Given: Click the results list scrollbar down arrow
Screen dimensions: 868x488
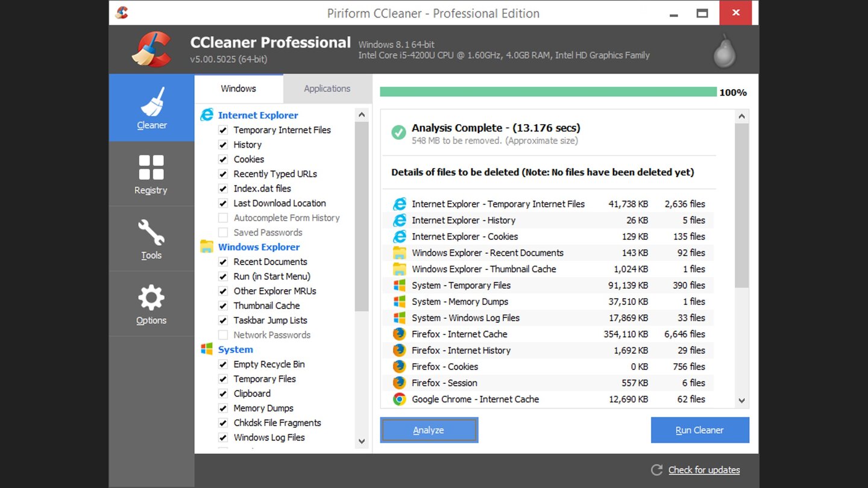Looking at the screenshot, I should pyautogui.click(x=742, y=400).
